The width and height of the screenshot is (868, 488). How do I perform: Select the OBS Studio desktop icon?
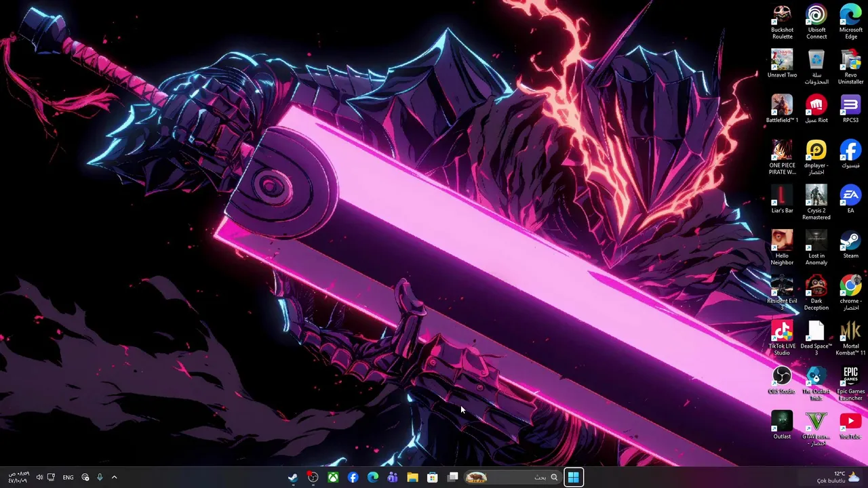pyautogui.click(x=782, y=381)
